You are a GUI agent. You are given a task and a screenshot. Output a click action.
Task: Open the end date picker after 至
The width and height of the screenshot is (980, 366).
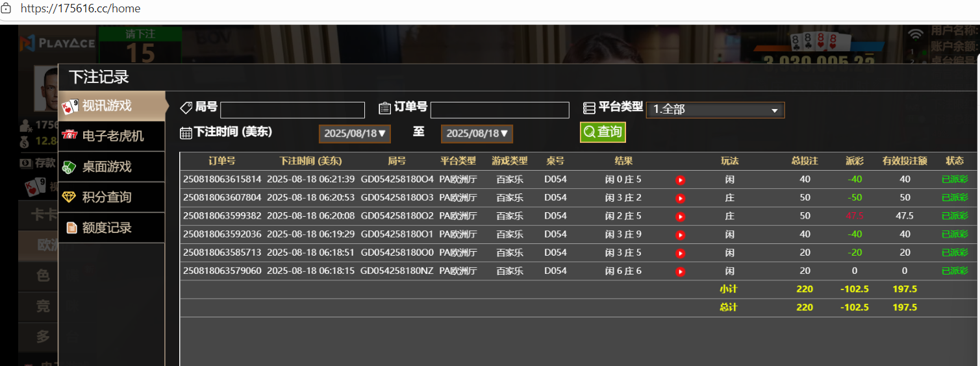(x=477, y=134)
